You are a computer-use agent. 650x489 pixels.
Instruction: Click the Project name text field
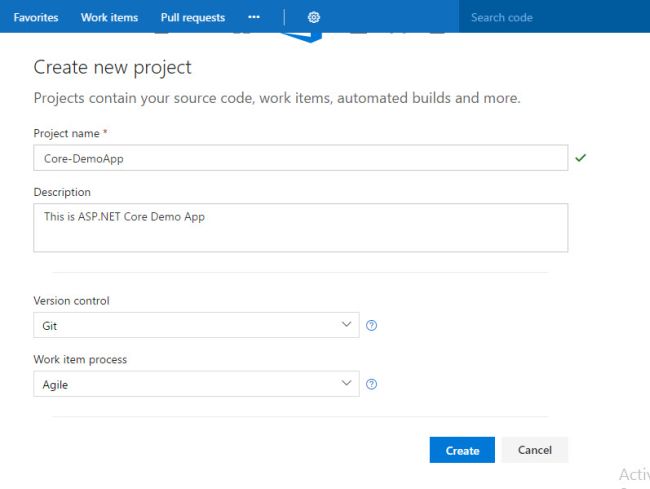pos(300,158)
